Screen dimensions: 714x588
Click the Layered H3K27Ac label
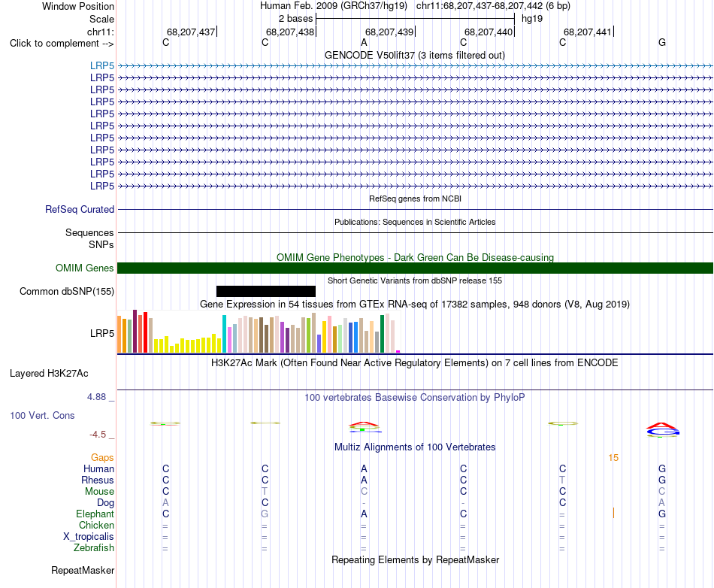coord(49,374)
